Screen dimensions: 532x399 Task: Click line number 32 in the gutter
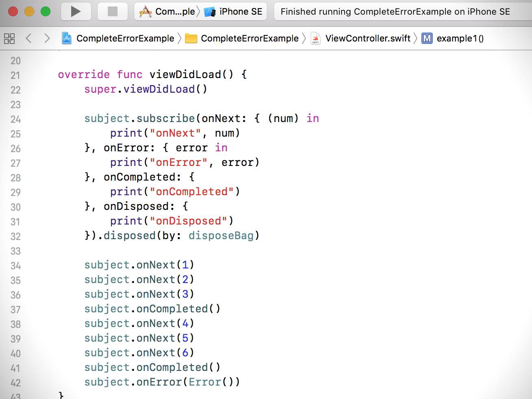click(x=15, y=236)
